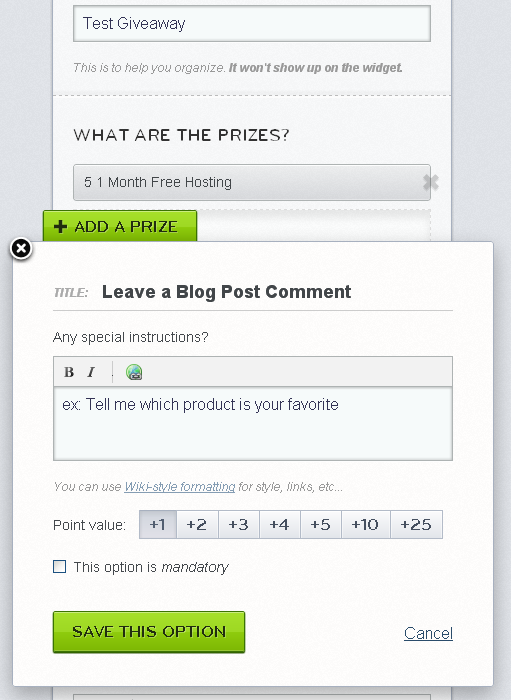Open the Wiki-style formatting link
The height and width of the screenshot is (700, 511).
pos(180,486)
